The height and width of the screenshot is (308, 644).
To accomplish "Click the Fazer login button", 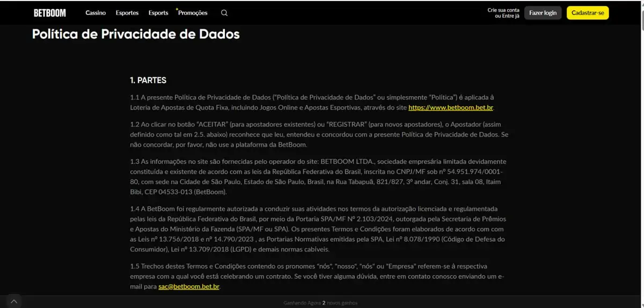I will coord(543,13).
